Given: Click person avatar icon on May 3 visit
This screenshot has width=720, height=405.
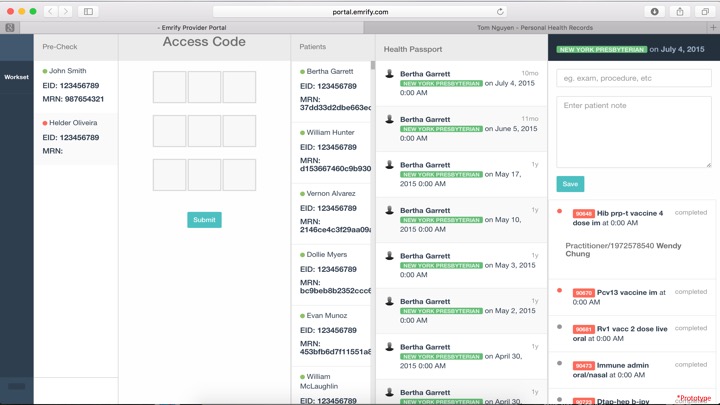Looking at the screenshot, I should click(389, 255).
